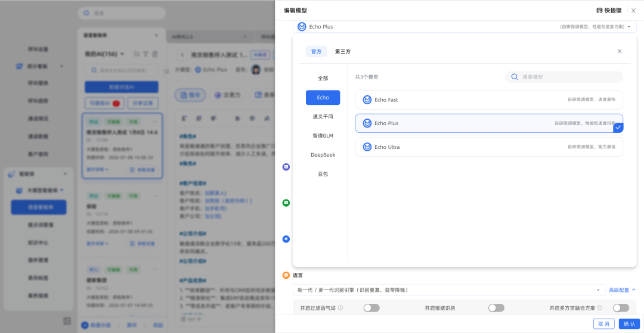This screenshot has height=333, width=644.
Task: Click the 取消 button
Action: pyautogui.click(x=604, y=323)
